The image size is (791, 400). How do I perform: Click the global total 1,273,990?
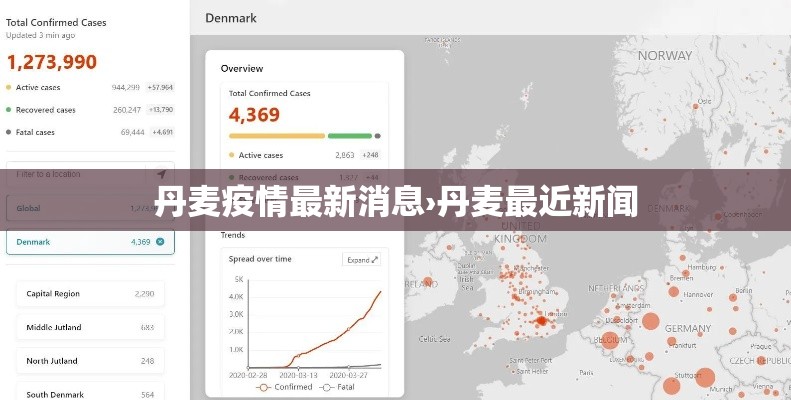(x=51, y=62)
